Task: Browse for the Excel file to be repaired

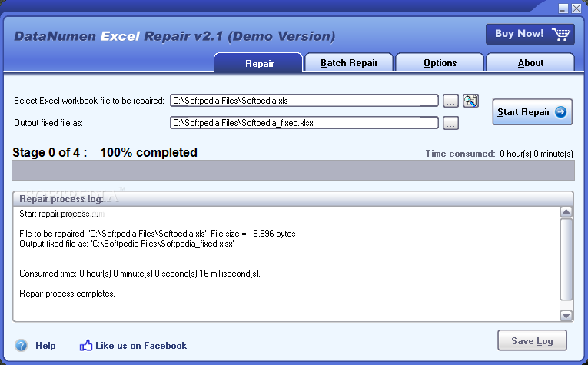Action: (450, 101)
